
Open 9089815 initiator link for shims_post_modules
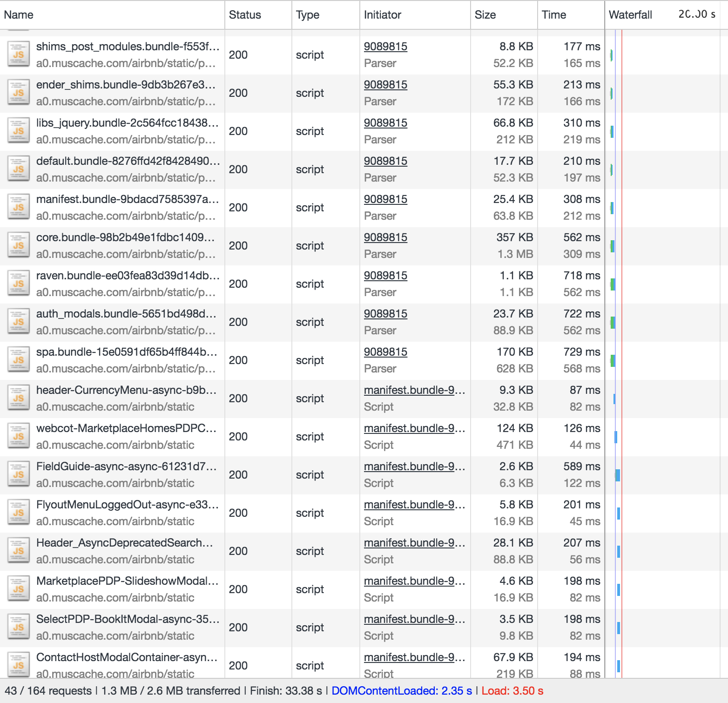click(x=385, y=47)
